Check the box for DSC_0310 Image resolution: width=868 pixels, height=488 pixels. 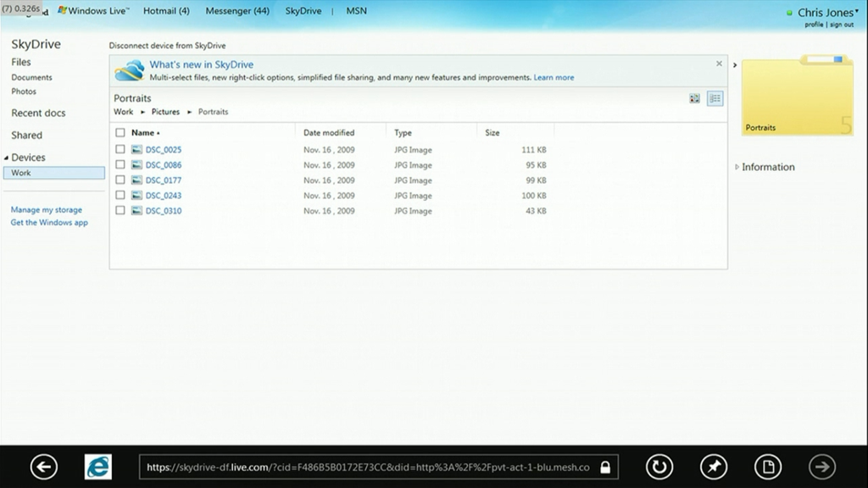tap(120, 211)
